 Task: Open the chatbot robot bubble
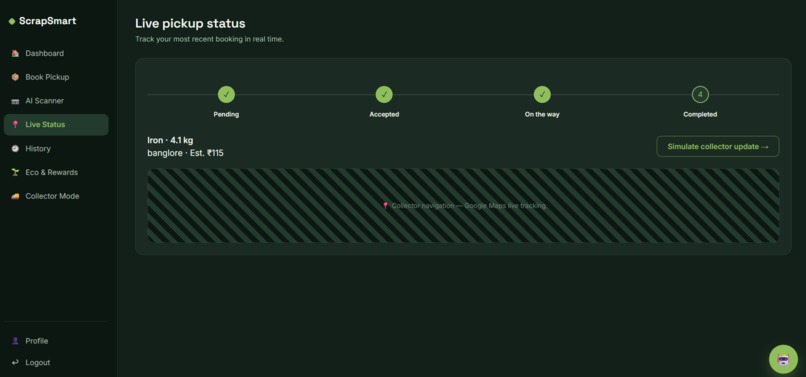(783, 359)
